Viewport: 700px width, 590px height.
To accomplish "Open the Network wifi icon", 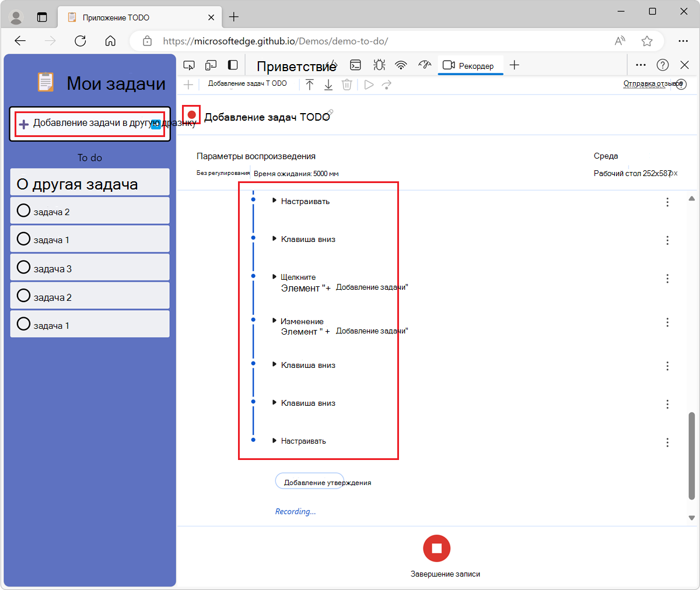I will [x=401, y=65].
